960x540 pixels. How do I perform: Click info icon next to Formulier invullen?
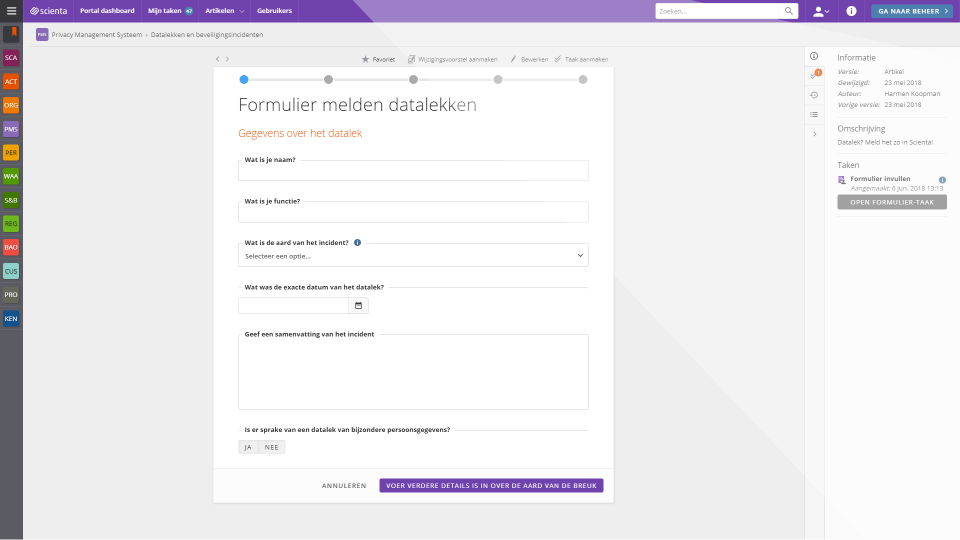click(x=942, y=180)
